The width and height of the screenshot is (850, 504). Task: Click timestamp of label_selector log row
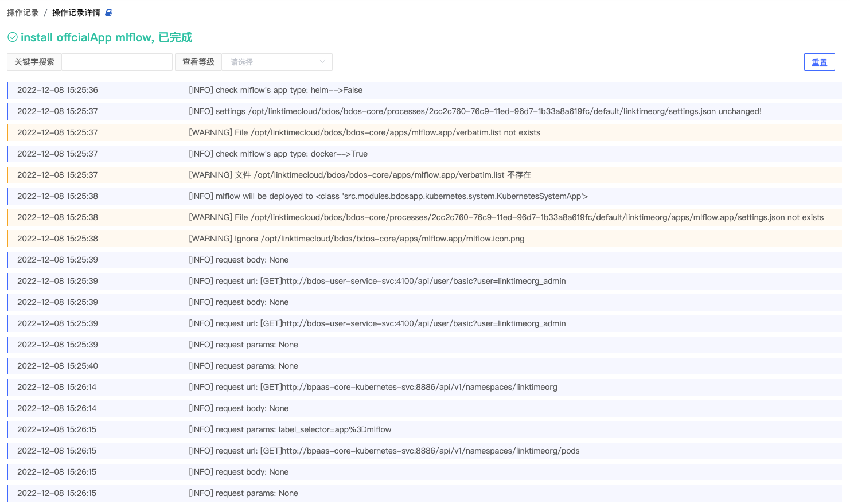[57, 429]
